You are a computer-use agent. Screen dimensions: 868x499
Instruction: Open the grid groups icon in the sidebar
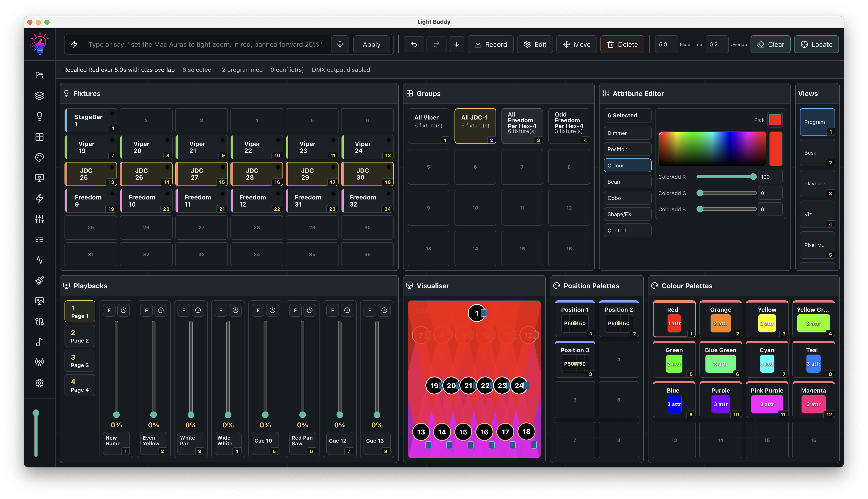tap(39, 137)
